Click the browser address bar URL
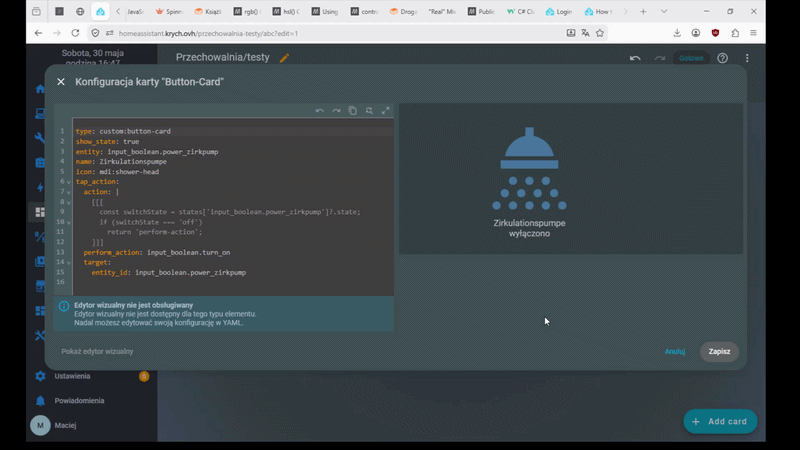Image resolution: width=800 pixels, height=450 pixels. coord(208,33)
